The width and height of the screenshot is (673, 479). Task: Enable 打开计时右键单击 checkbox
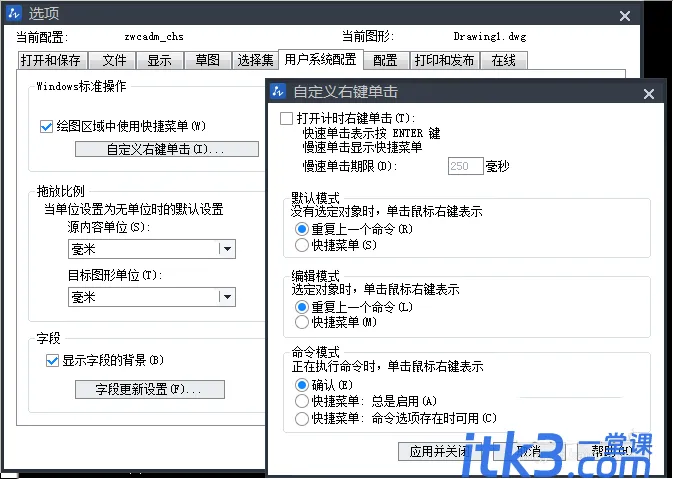coord(286,118)
